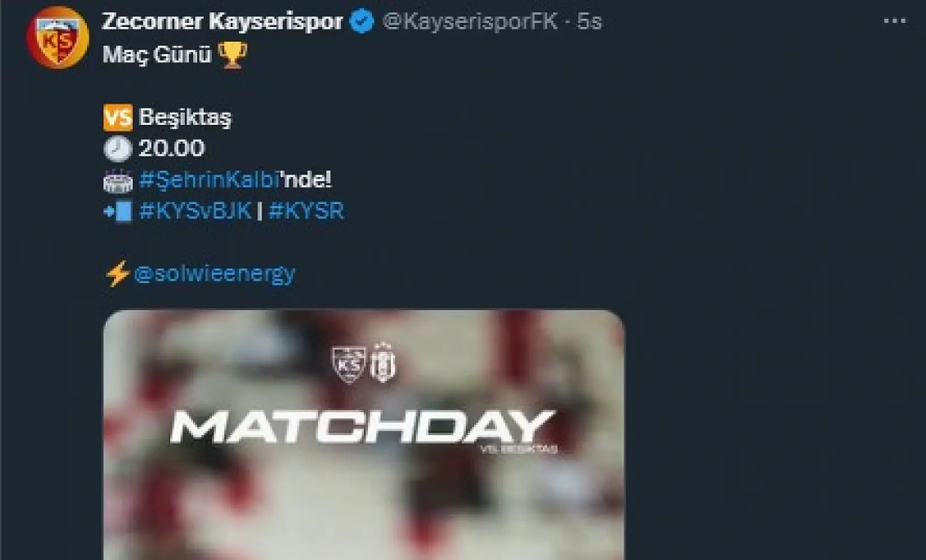Viewport: 926px width, 560px height.
Task: Click the lightning bolt emoji
Action: (117, 273)
